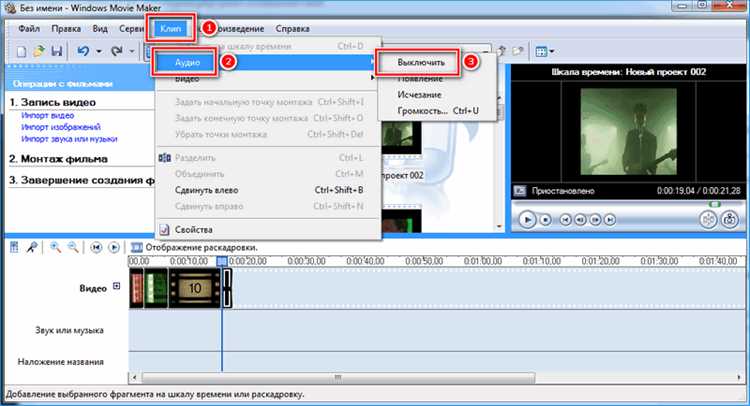Expand the Видео track with the plus box
This screenshot has height=406, width=750.
point(116,286)
